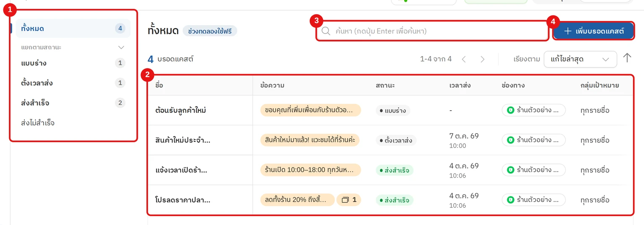
Task: Click the ร้านตัวอย่าง channel chip in โปรลดราคาปลา row
Action: pos(533,199)
